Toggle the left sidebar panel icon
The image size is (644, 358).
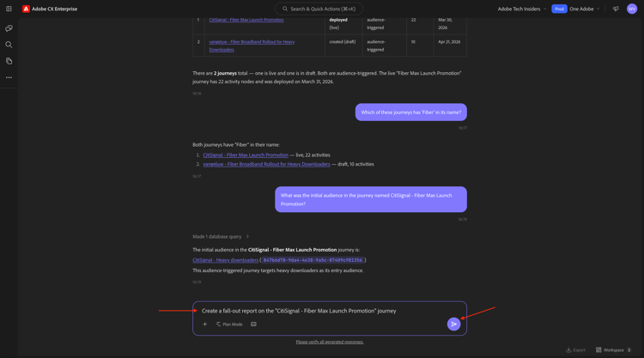pos(9,9)
